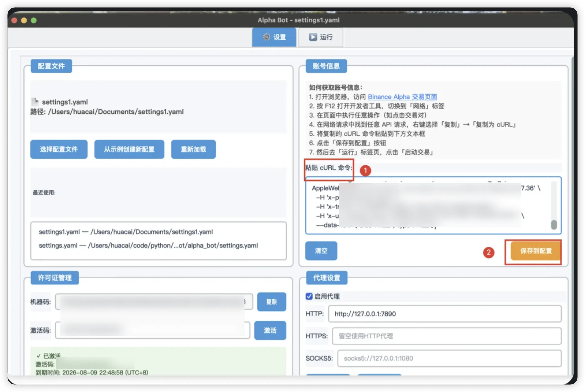The image size is (585, 392).
Task: Click 选择配置文件 button
Action: click(59, 149)
